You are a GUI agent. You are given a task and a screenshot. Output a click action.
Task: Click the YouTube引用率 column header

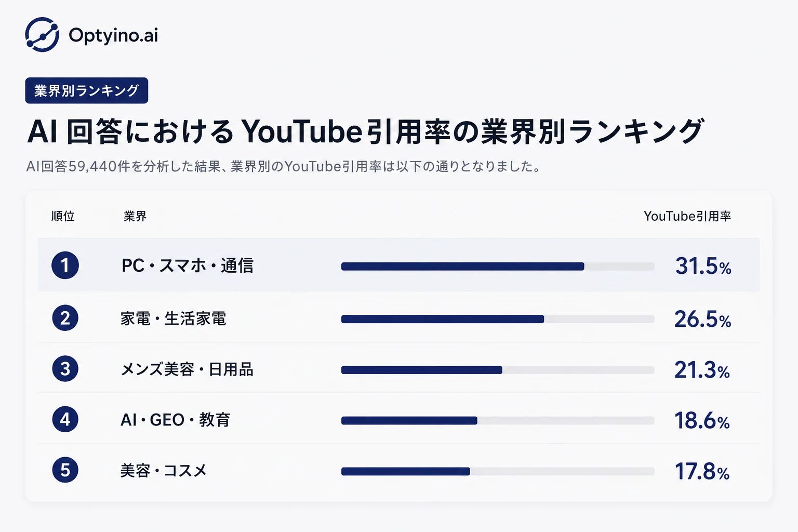tap(687, 216)
